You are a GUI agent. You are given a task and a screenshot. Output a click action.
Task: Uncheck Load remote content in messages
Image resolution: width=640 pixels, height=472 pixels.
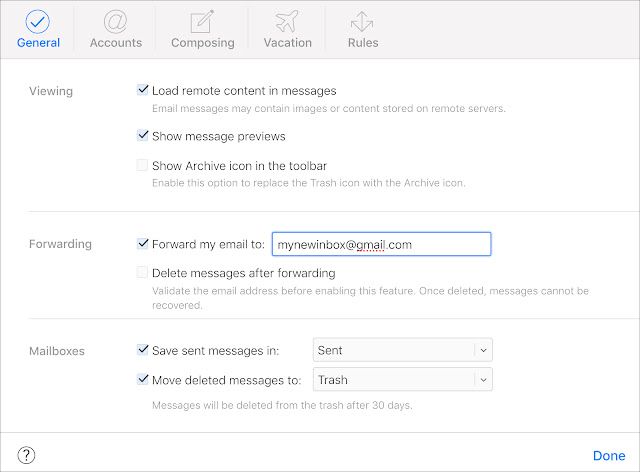(x=142, y=90)
